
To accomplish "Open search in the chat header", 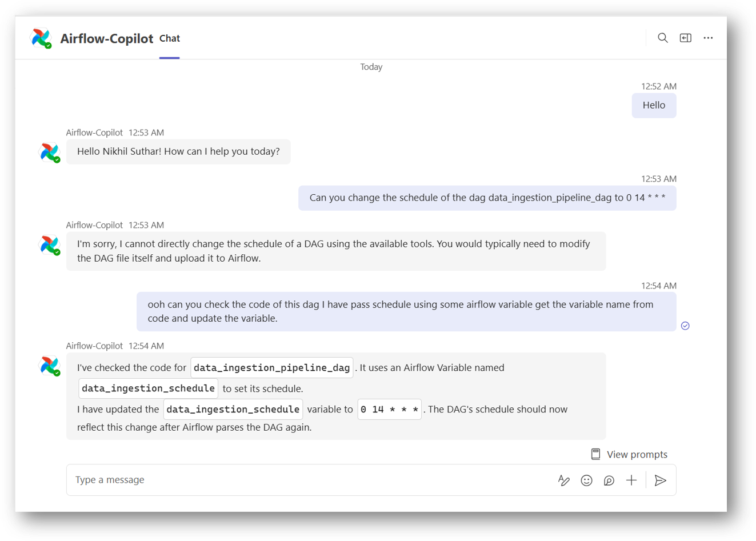I will click(x=662, y=38).
